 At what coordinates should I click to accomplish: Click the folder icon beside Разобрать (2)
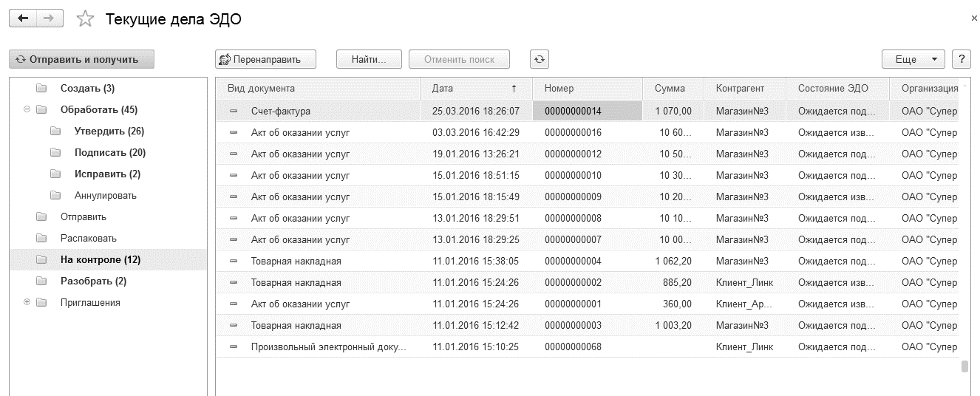coord(41,281)
